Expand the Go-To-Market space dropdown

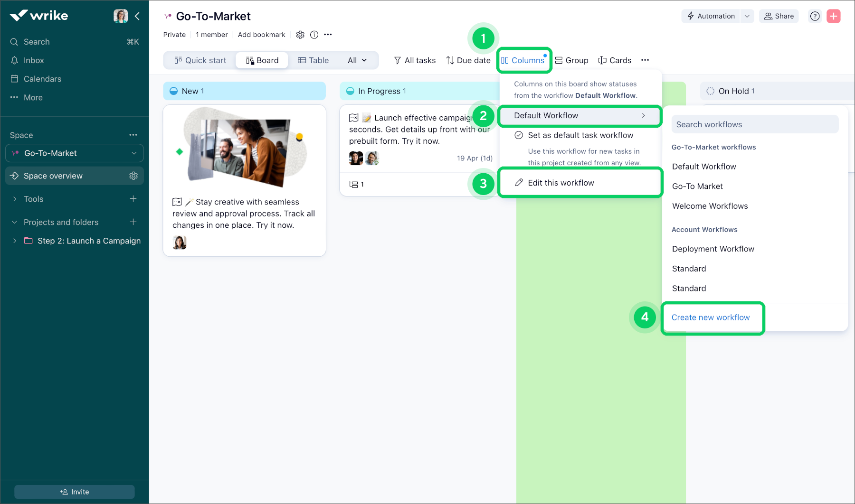[133, 153]
